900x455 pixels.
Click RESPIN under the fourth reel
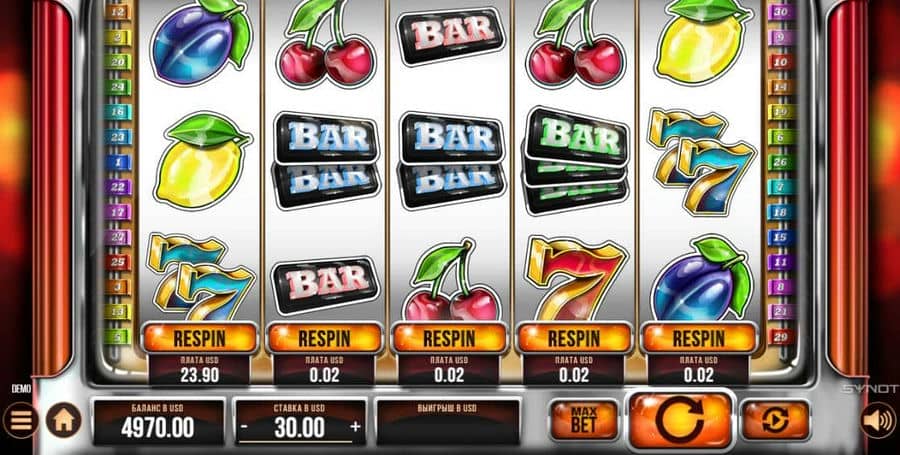[574, 338]
